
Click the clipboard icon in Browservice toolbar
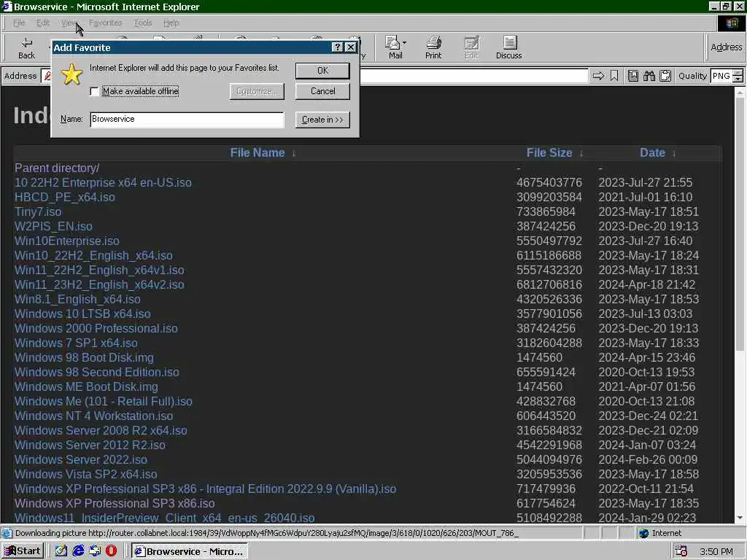pos(665,76)
